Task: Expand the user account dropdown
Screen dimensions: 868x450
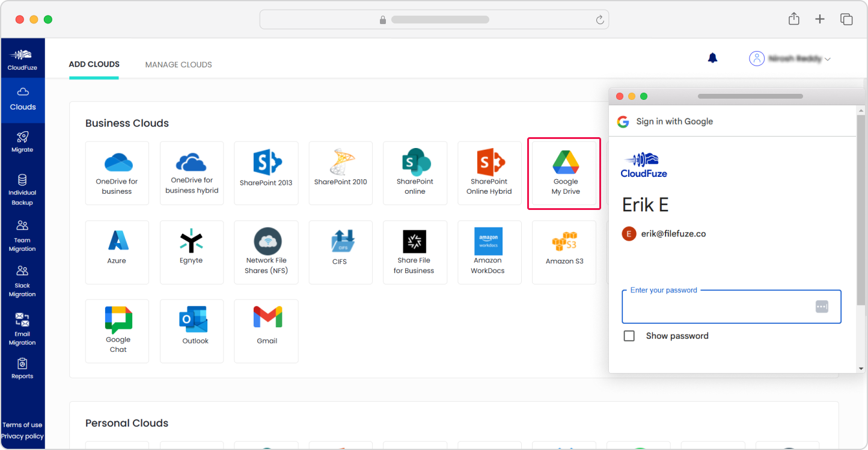Action: coord(828,59)
